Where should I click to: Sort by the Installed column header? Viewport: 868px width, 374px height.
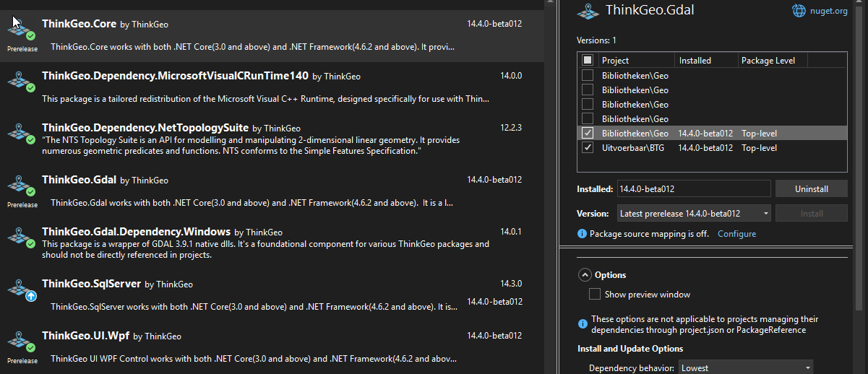point(706,61)
